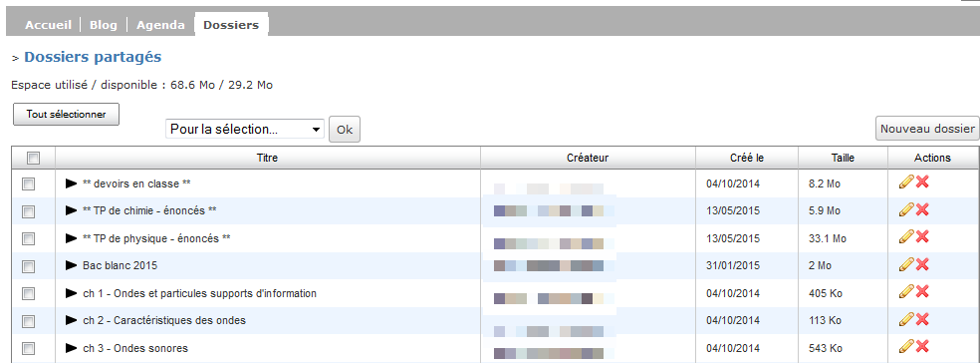
Task: Remove the 'TP de physique - énoncés' folder
Action: (922, 236)
